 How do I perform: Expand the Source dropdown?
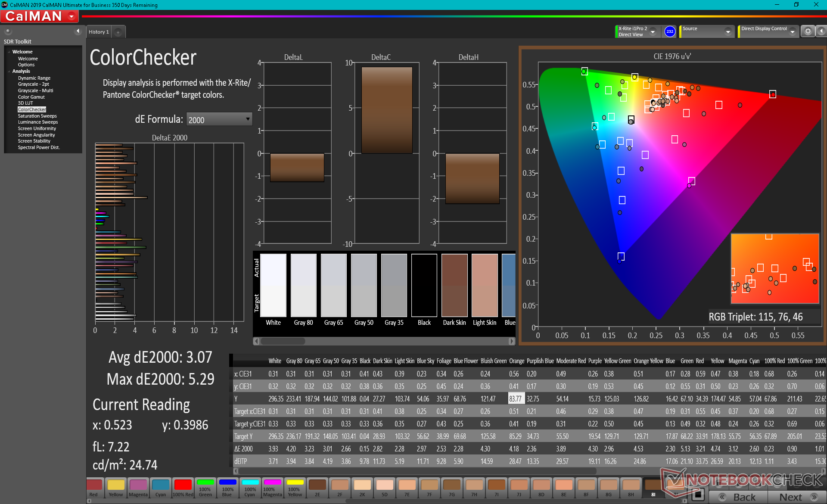click(x=728, y=31)
